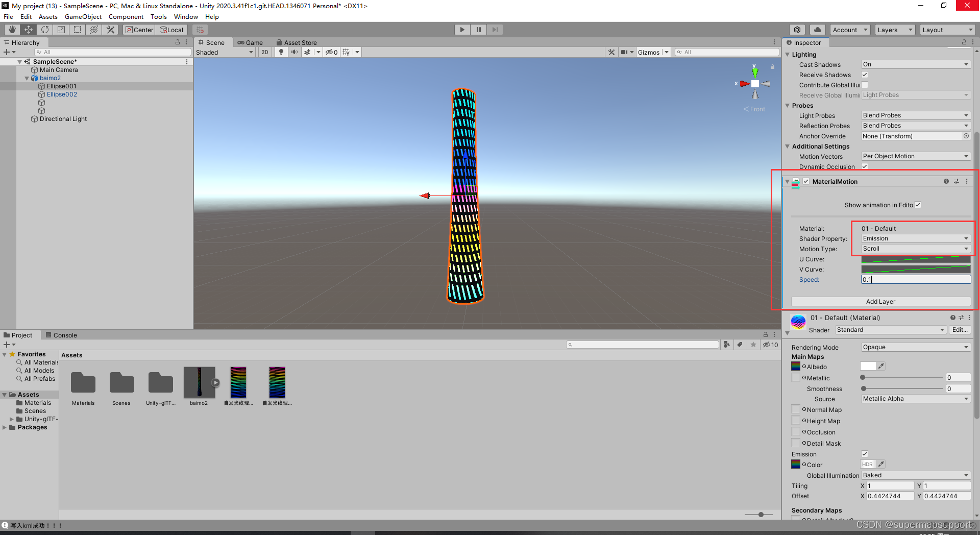
Task: Open the Window menu
Action: pos(186,17)
